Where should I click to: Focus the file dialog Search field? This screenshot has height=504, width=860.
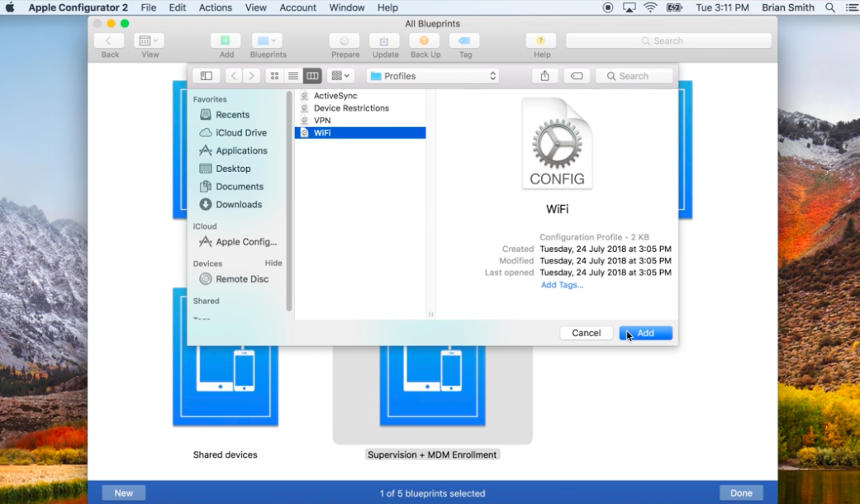pyautogui.click(x=634, y=76)
